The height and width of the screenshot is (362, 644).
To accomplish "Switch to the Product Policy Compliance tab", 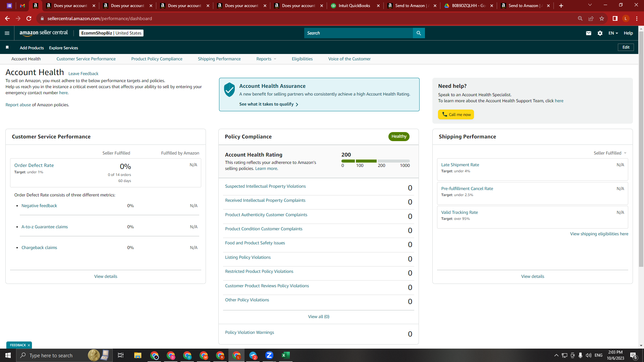I will tap(157, 59).
